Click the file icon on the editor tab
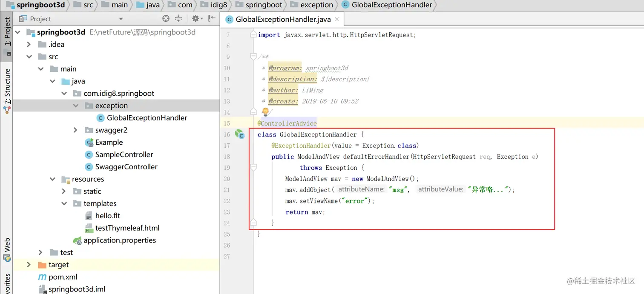This screenshot has width=644, height=294. click(229, 19)
